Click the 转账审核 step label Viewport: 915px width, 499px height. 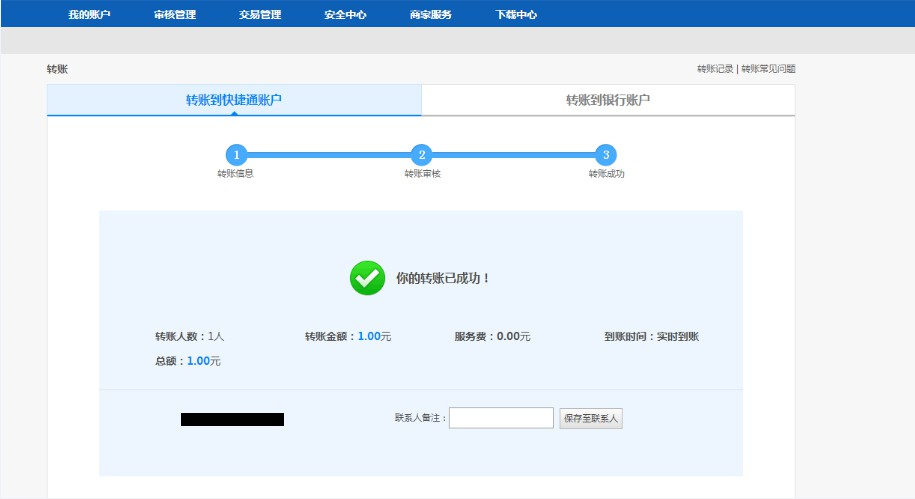422,174
